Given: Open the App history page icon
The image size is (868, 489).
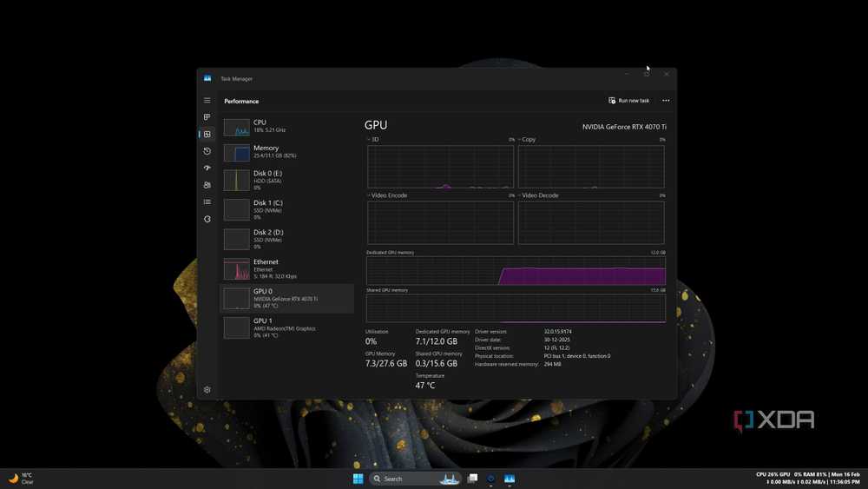Looking at the screenshot, I should pos(207,150).
